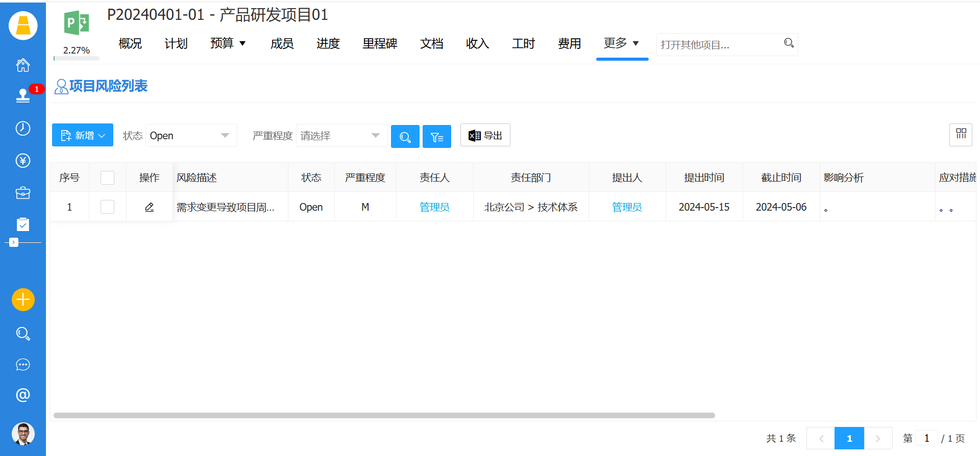Open 管理员 link in 责任人 column
The image size is (980, 456).
[x=434, y=207]
